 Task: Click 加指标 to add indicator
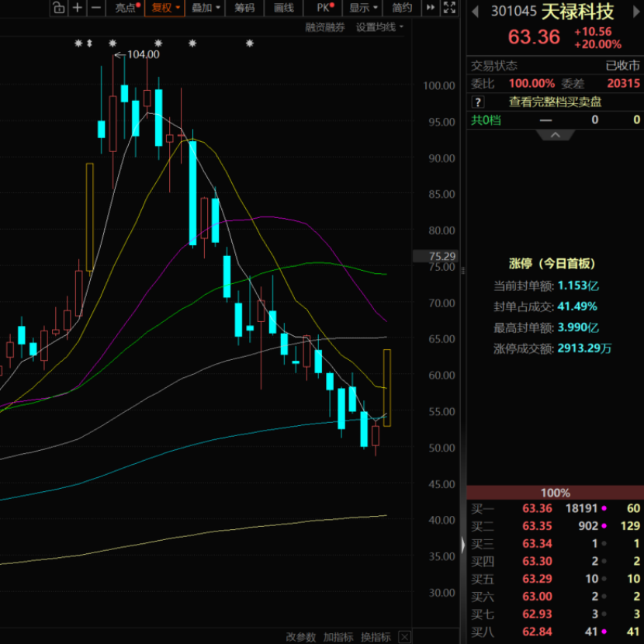click(x=338, y=637)
